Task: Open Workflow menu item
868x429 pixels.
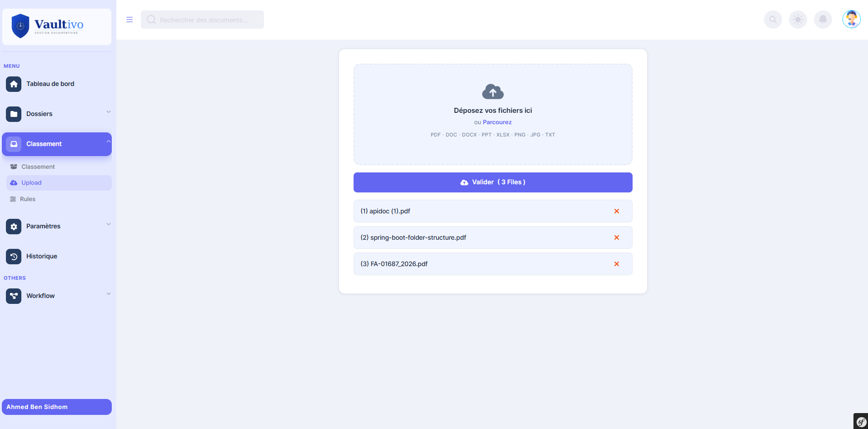Action: point(57,296)
